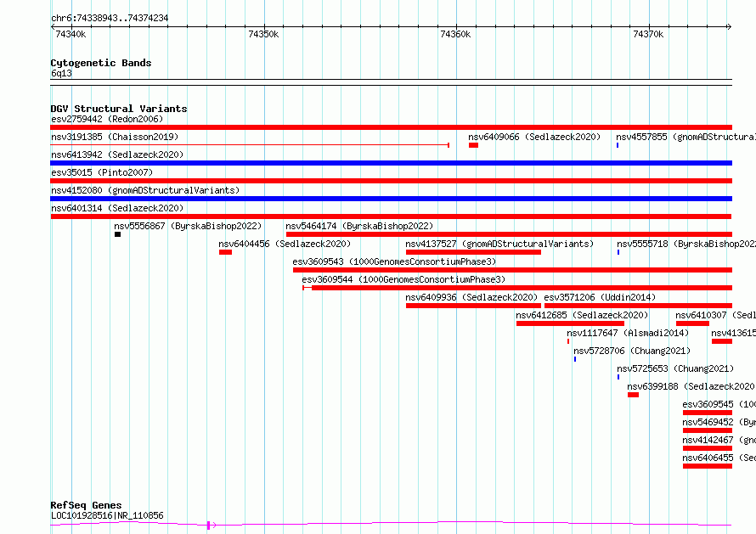Select the nsv6404456 (Sedlazeck2020) label

coord(285,244)
